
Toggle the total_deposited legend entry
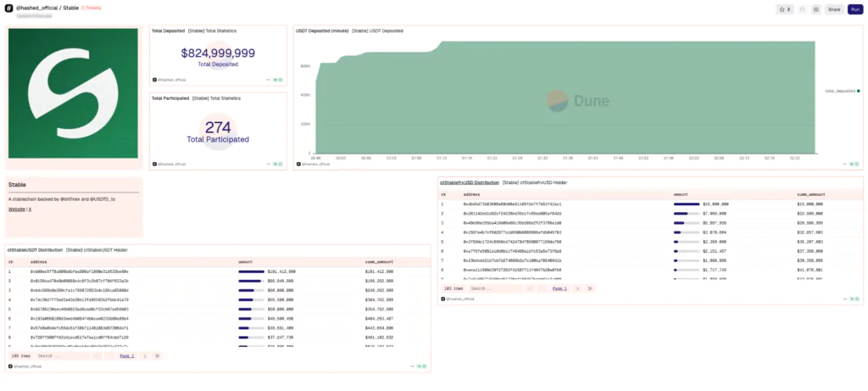tap(841, 90)
